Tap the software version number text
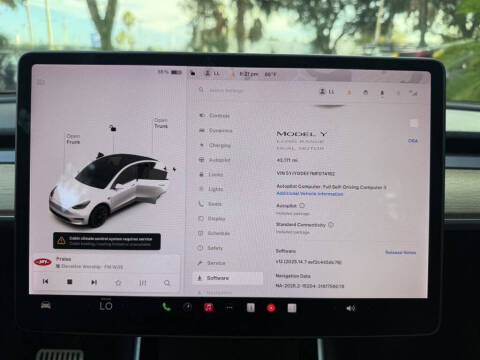480x360 pixels. click(309, 262)
